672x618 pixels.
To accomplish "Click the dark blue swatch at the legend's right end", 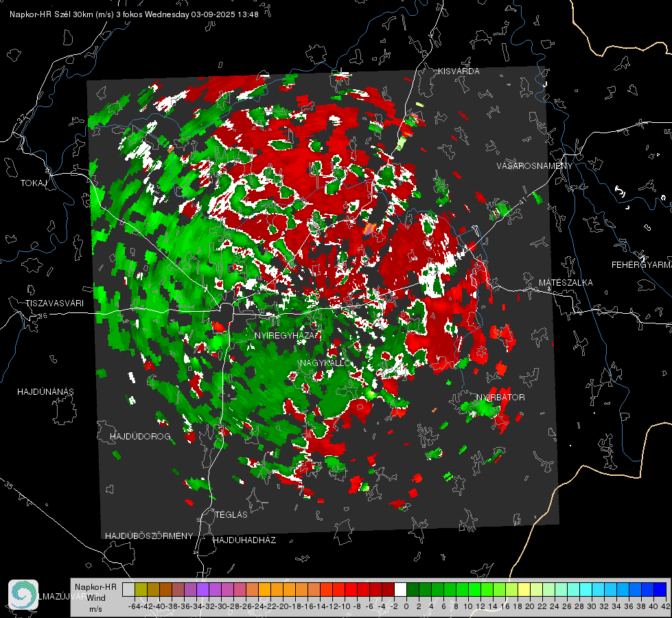I will click(660, 589).
